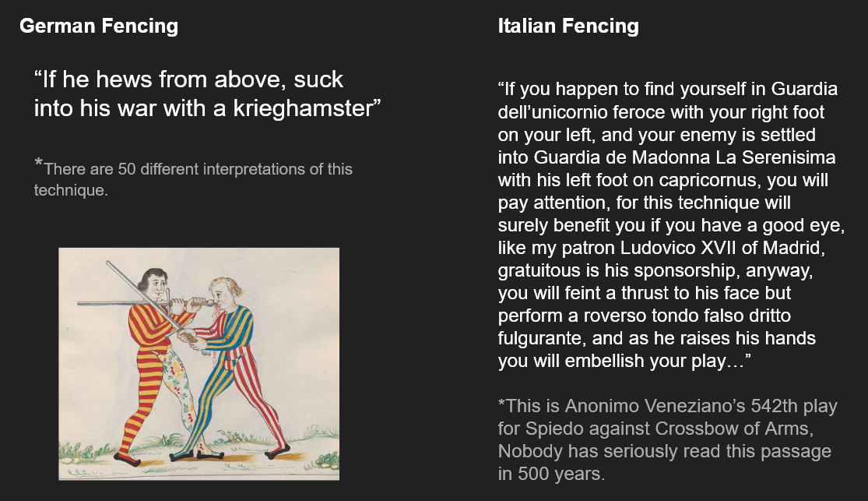Click the asterisk before "There are 50"
The height and width of the screenshot is (501, 868).
click(38, 164)
